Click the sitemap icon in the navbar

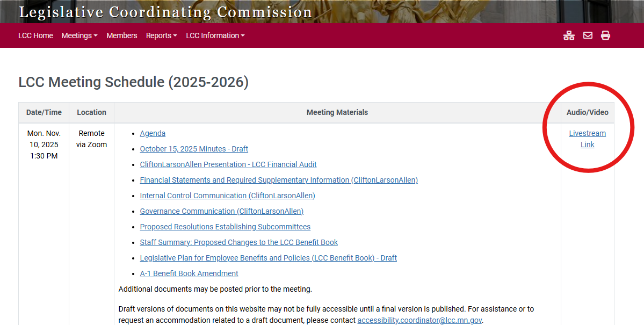pos(569,35)
